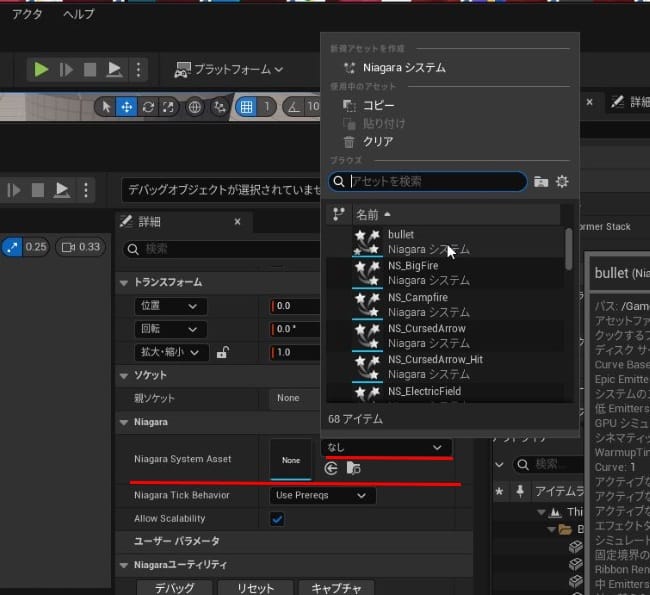Toggle grid snapping icon
Viewport: 650px width, 595px height.
pyautogui.click(x=246, y=107)
